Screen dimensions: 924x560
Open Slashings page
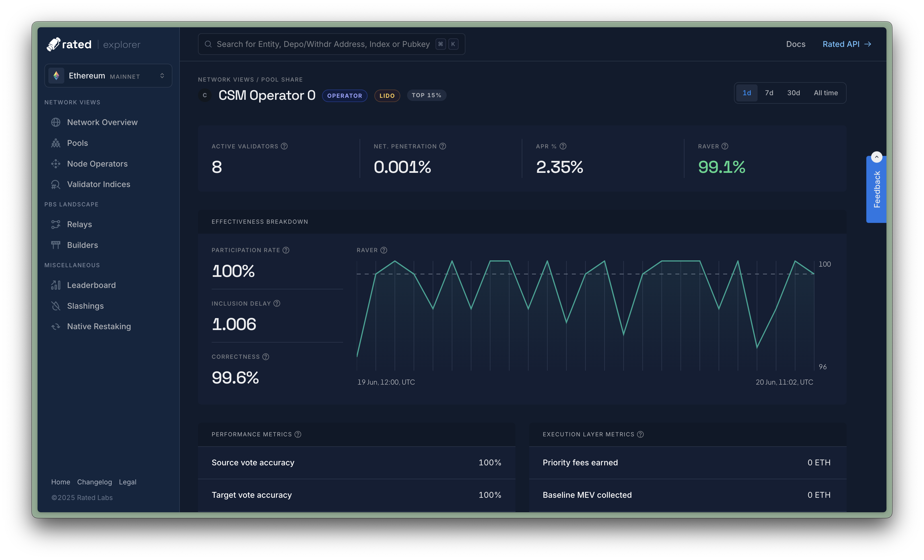click(x=86, y=306)
